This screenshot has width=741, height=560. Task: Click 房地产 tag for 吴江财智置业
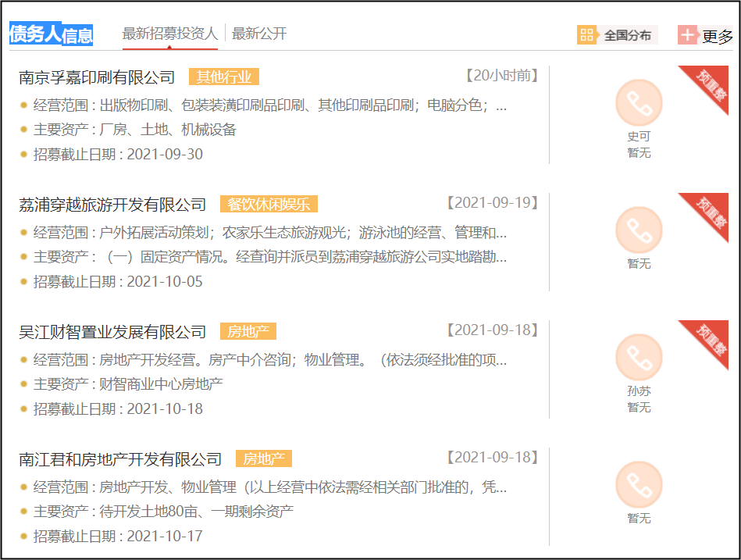[248, 331]
